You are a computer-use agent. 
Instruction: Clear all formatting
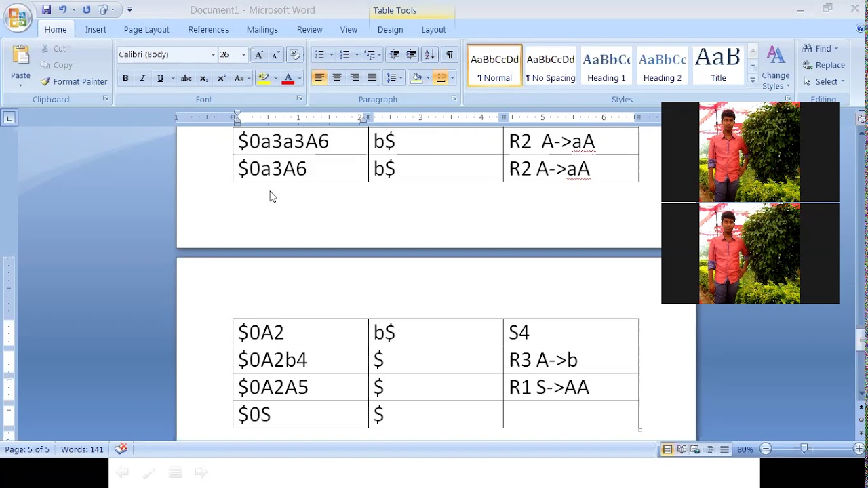click(x=294, y=55)
